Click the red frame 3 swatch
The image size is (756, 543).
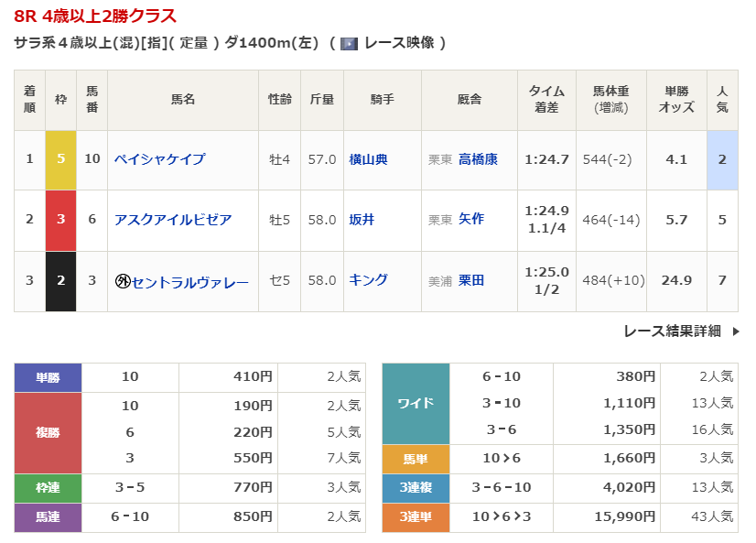[60, 220]
